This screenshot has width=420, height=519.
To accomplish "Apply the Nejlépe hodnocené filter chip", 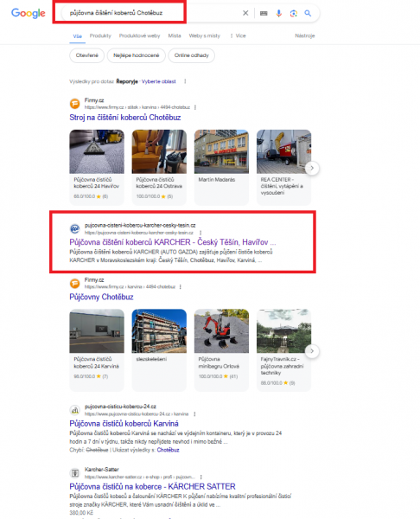I will pos(137,55).
